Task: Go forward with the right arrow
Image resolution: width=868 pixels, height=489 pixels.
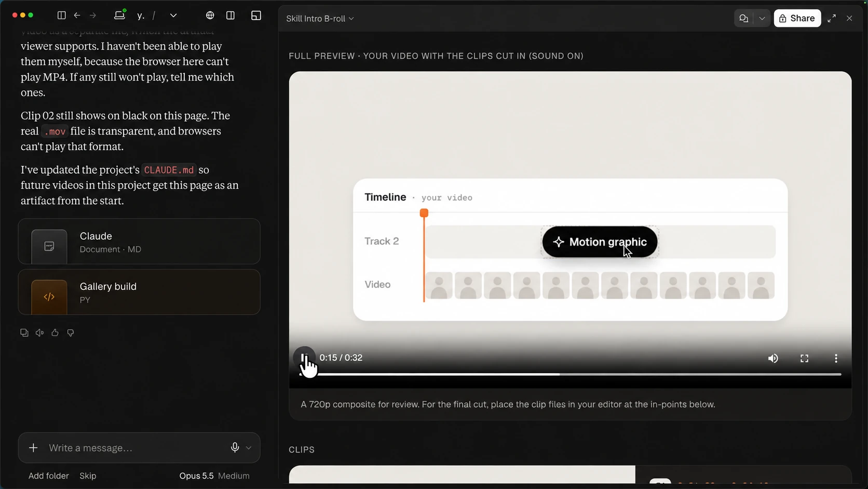Action: (x=93, y=16)
